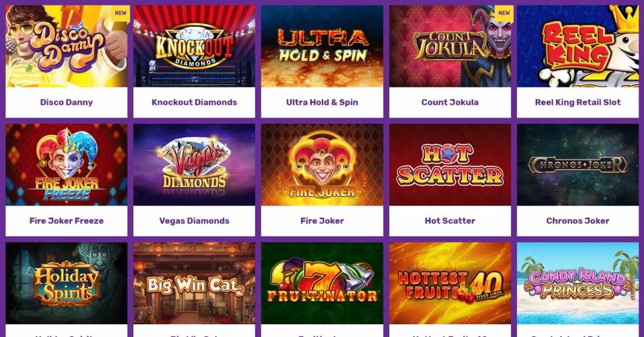Viewport: 644px width, 337px height.
Task: Click the NEW badge on Disco Danny
Action: coord(121,13)
